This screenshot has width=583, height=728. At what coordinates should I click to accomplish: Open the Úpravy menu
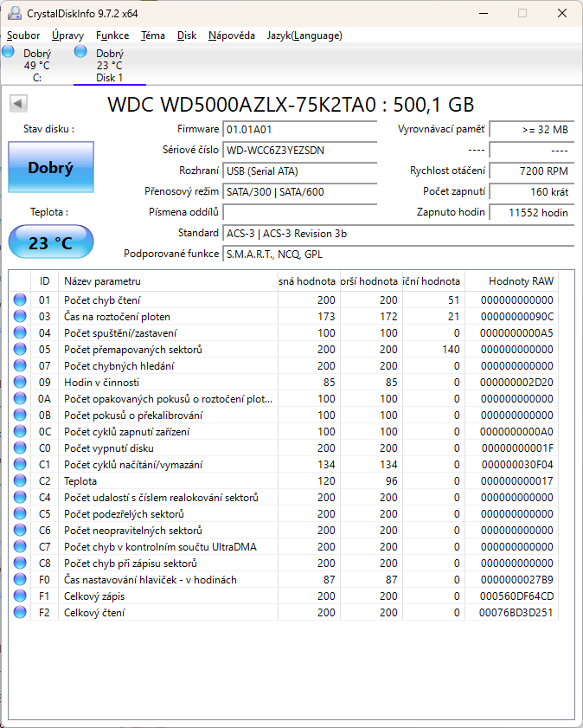click(x=67, y=35)
